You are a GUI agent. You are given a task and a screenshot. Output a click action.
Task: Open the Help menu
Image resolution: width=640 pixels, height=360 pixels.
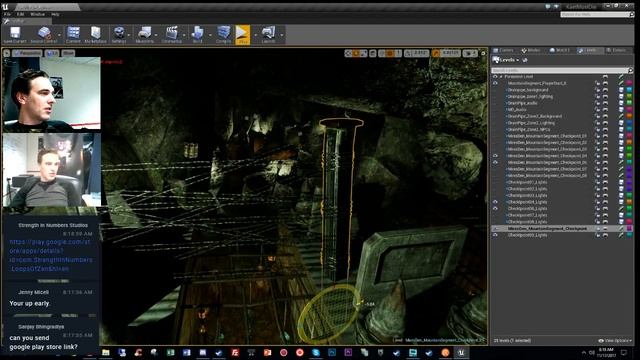[x=55, y=14]
